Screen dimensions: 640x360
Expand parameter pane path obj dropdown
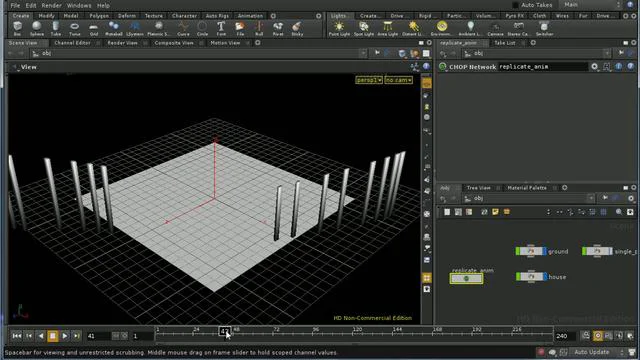[607, 53]
